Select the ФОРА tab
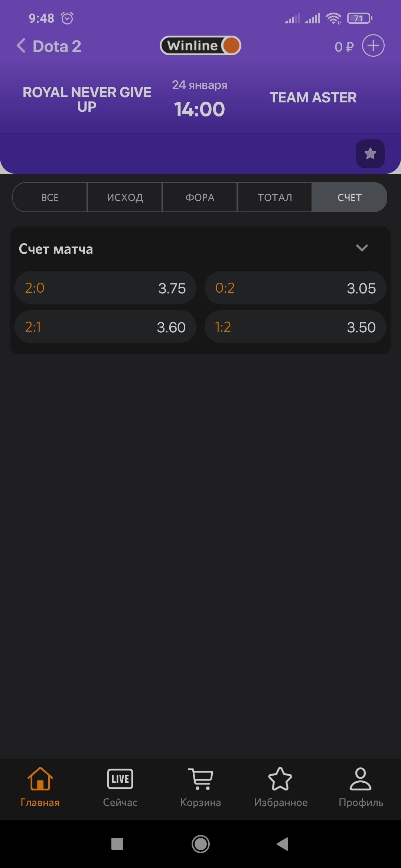 (x=200, y=197)
